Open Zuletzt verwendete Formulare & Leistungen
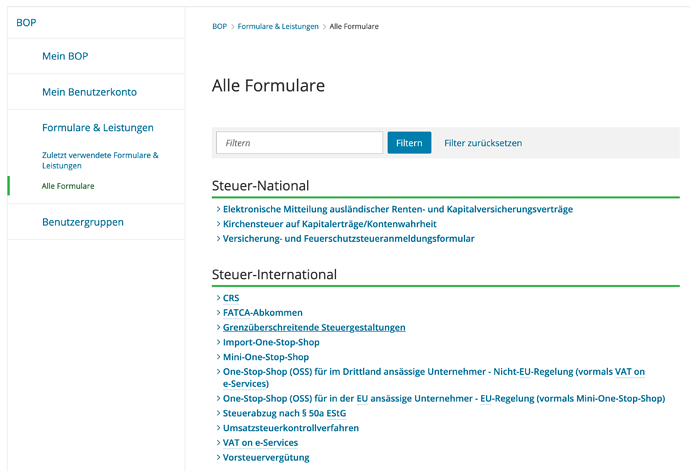Image resolution: width=690 pixels, height=471 pixels. point(100,160)
